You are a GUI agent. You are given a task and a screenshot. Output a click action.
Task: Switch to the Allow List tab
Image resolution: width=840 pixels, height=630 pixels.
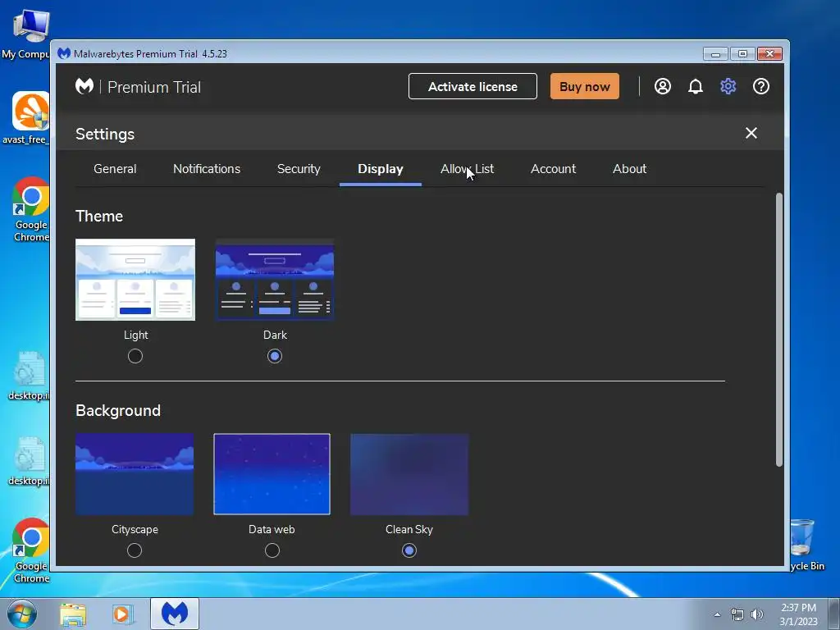click(x=467, y=169)
